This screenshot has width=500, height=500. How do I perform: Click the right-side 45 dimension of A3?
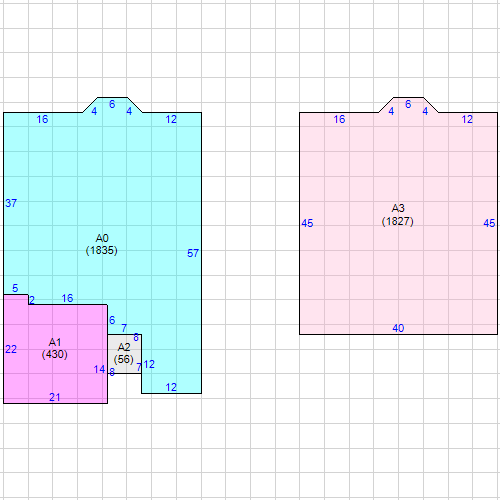(x=489, y=223)
